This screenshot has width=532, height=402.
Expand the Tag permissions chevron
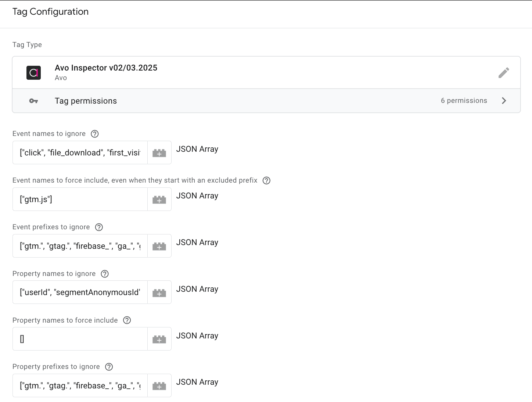pyautogui.click(x=504, y=100)
